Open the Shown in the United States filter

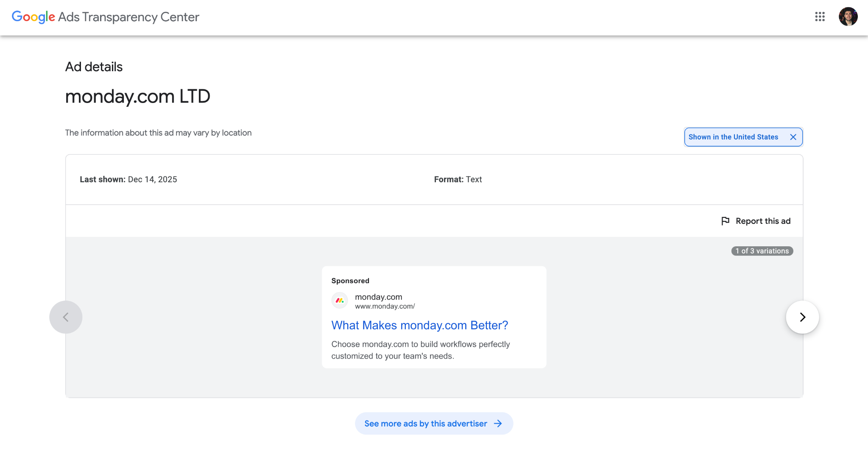(733, 137)
